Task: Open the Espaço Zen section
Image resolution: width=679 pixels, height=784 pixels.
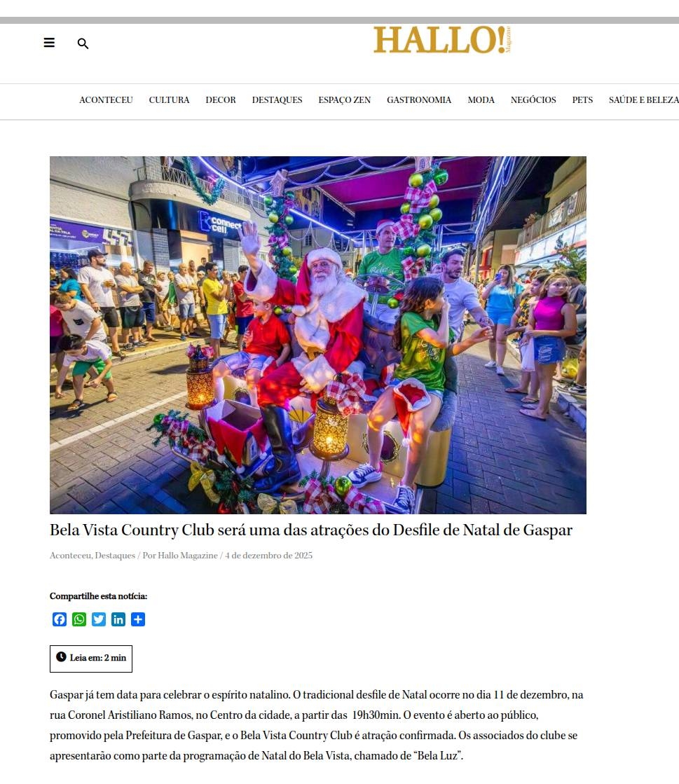Action: point(345,100)
